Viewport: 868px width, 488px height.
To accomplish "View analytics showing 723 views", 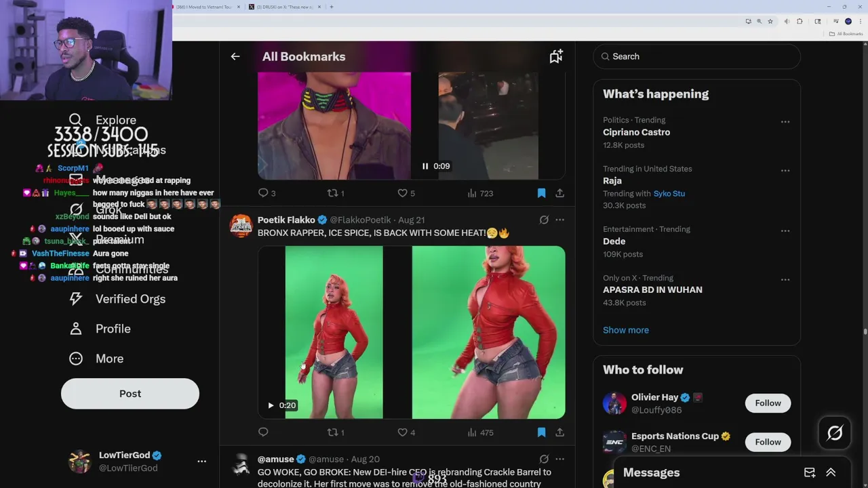I will tap(480, 193).
